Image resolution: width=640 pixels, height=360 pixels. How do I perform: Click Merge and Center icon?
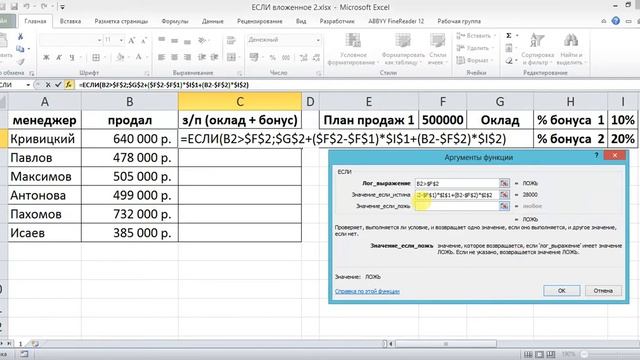pyautogui.click(x=231, y=58)
